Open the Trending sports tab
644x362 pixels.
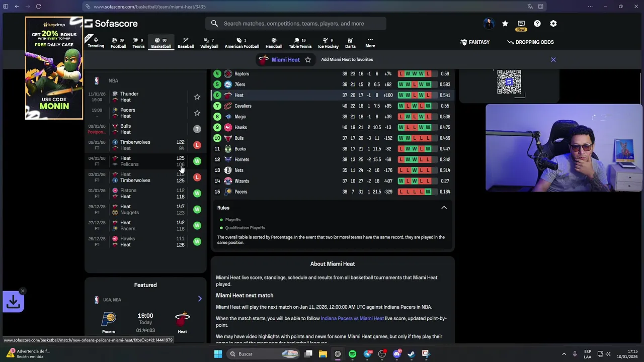coord(96,43)
